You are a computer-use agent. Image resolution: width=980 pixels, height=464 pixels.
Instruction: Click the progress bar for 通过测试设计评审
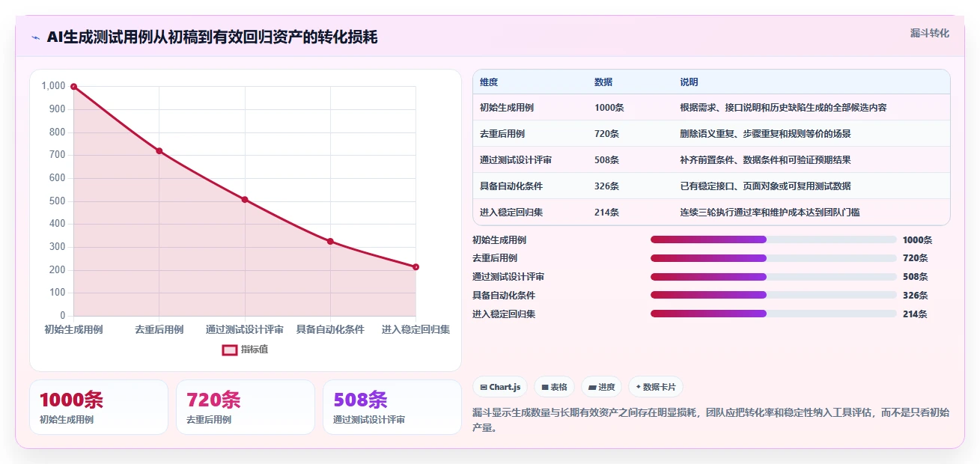click(x=773, y=277)
